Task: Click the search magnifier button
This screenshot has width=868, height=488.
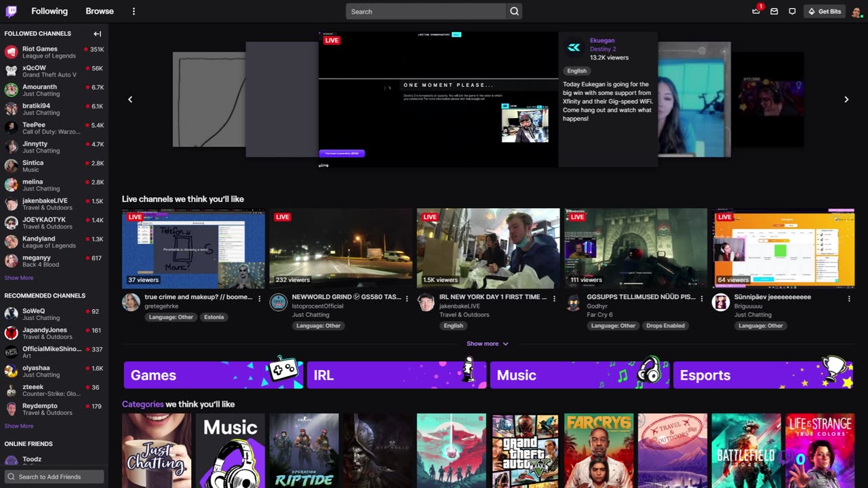Action: [514, 12]
